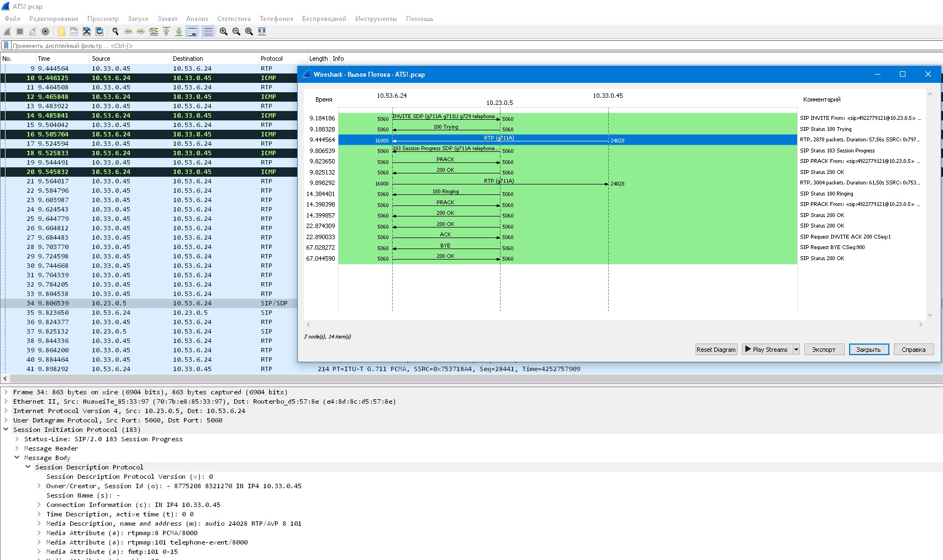Screen dimensions: 943x560
Task: Expand Connection Information (c) field
Action: point(39,505)
